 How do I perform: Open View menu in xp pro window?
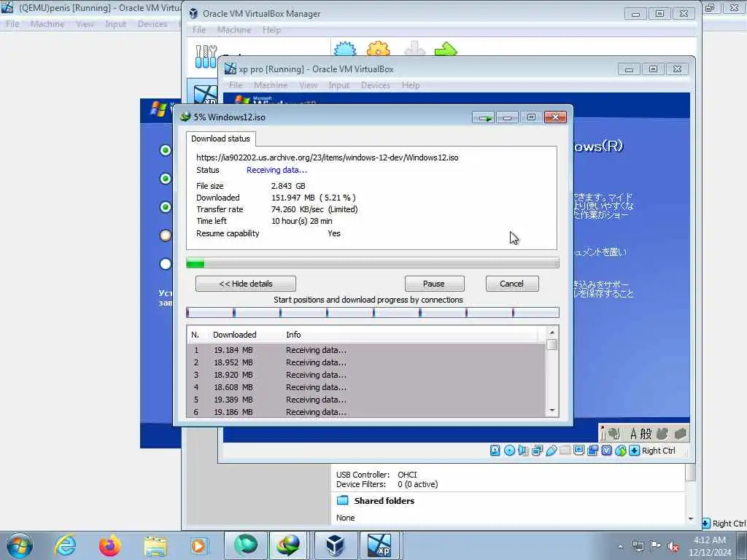[309, 85]
